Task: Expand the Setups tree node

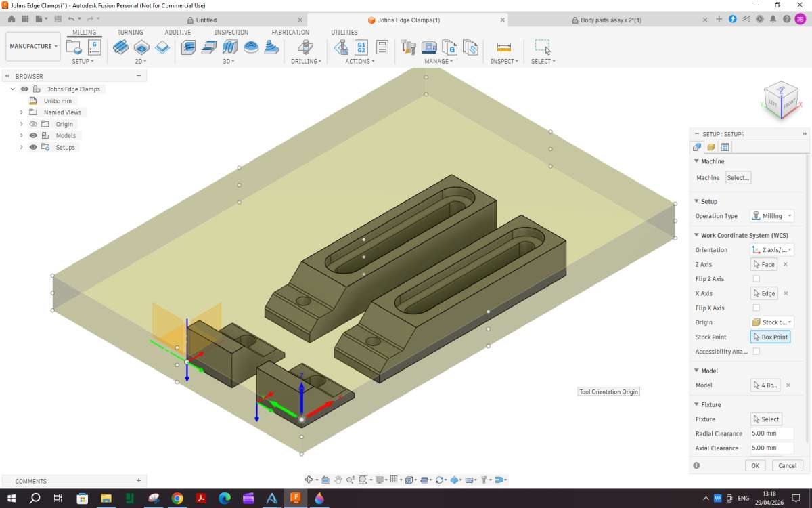Action: pos(21,147)
